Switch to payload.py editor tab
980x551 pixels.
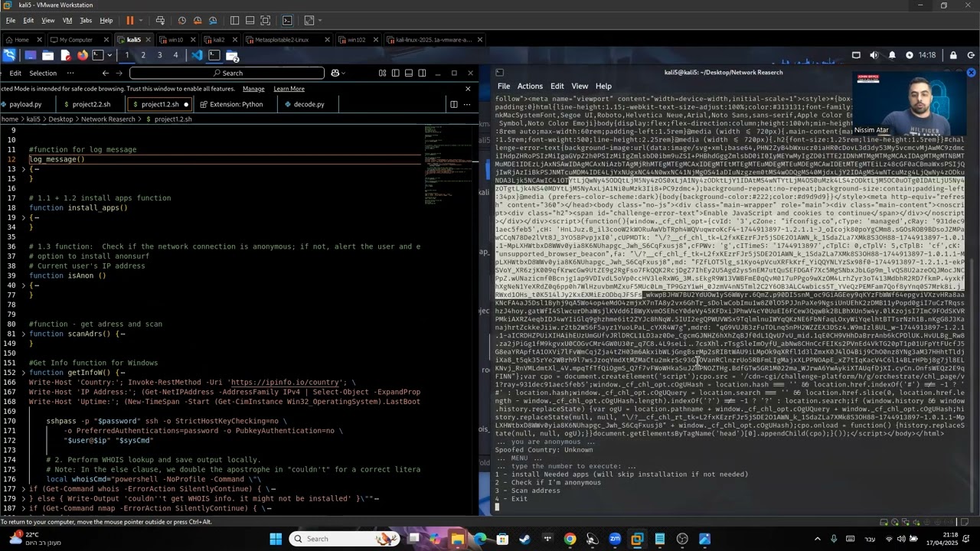26,104
